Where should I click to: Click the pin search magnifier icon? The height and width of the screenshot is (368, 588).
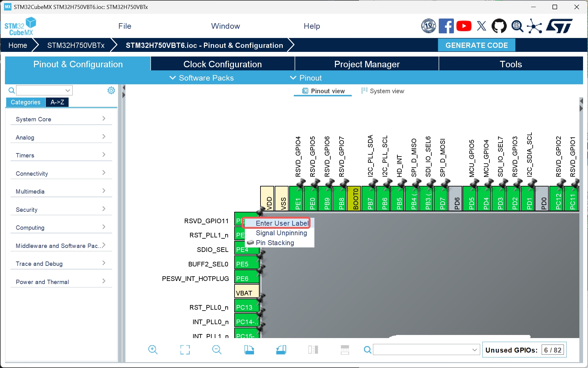tap(367, 350)
